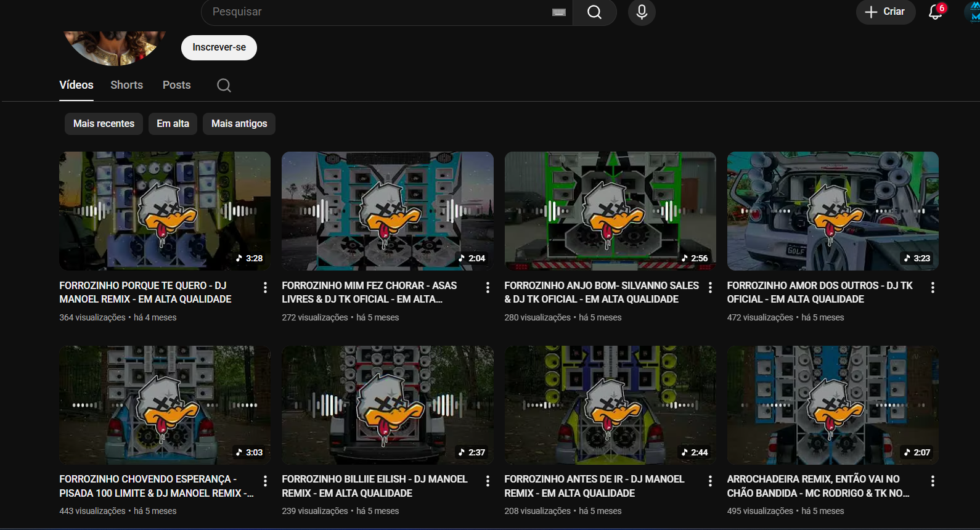
Task: Search within channel using magnifier icon
Action: 224,85
